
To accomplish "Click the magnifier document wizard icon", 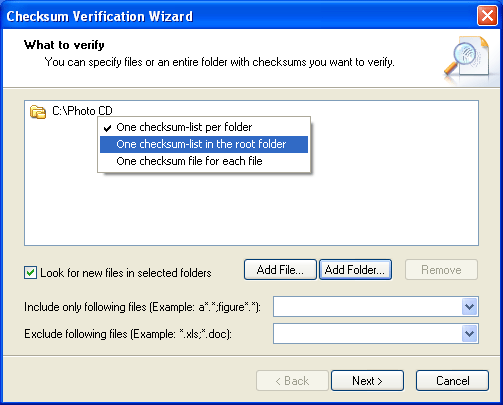I will tap(467, 58).
